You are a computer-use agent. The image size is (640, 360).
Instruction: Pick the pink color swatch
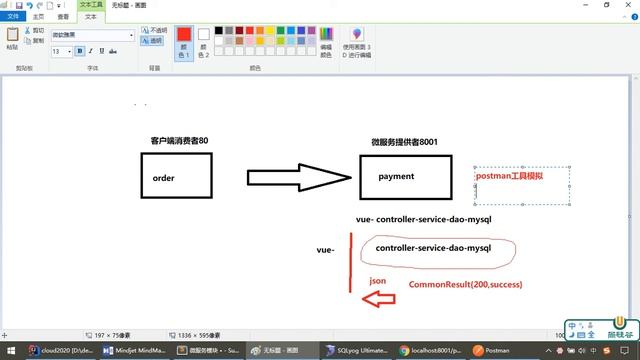pos(249,40)
